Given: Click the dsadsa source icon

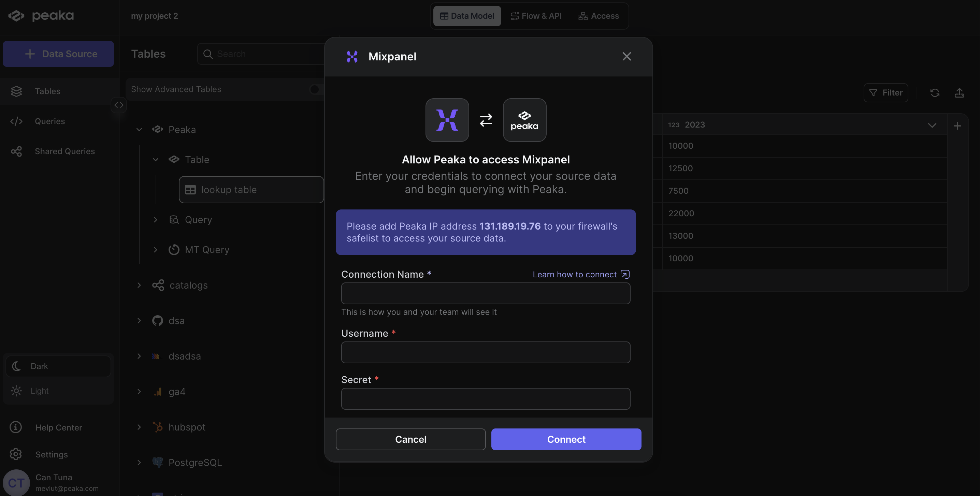Looking at the screenshot, I should point(156,356).
